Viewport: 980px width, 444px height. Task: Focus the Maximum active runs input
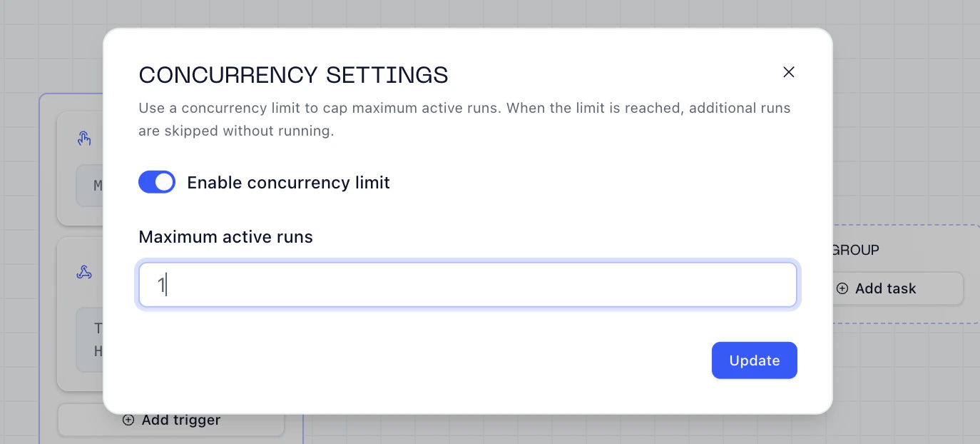[468, 284]
